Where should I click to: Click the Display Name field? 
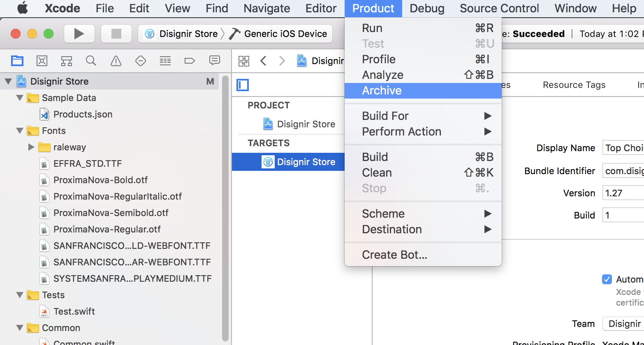tap(623, 148)
